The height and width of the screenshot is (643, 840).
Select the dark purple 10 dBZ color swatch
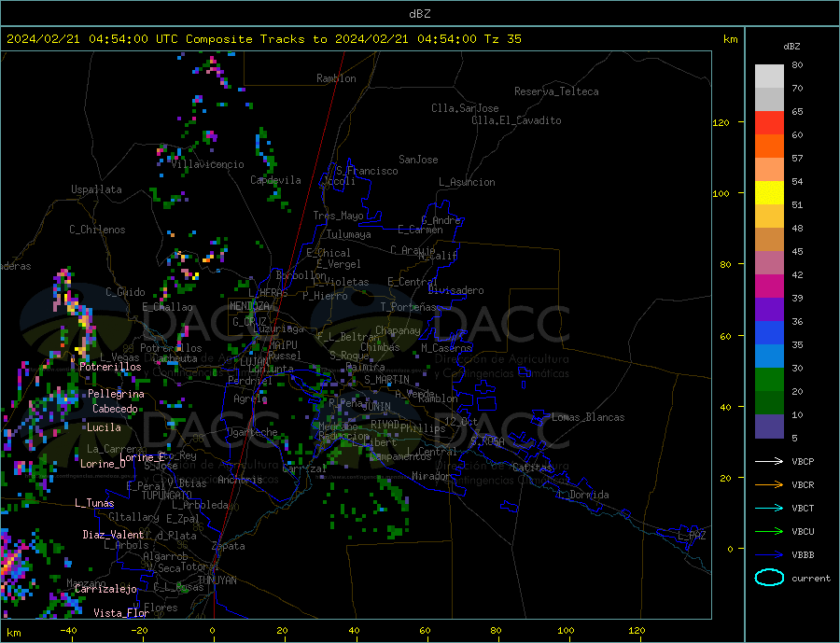point(769,426)
